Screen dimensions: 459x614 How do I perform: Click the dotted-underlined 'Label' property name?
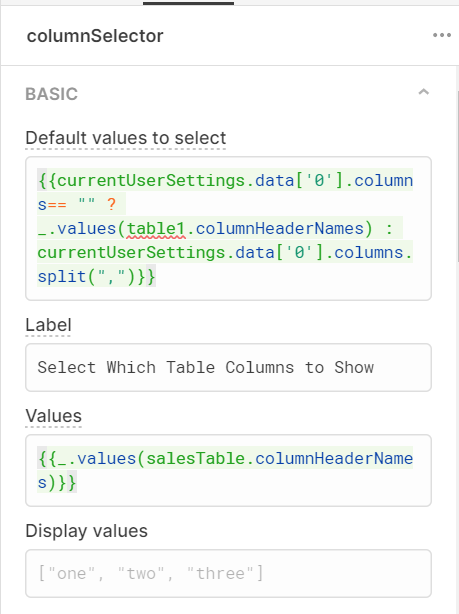48,325
